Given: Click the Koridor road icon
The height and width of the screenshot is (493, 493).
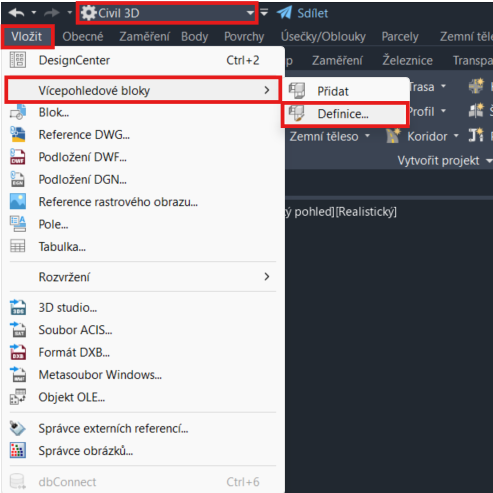Looking at the screenshot, I should (x=393, y=136).
